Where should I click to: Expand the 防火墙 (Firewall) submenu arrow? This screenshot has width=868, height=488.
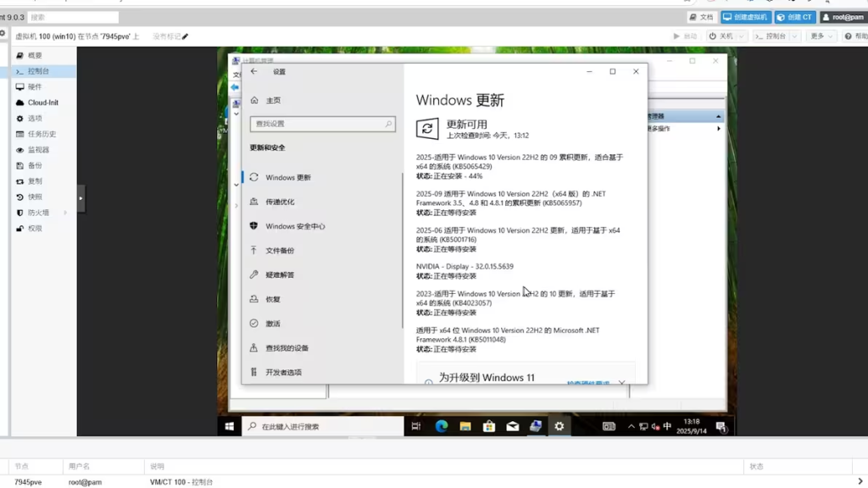coord(65,213)
